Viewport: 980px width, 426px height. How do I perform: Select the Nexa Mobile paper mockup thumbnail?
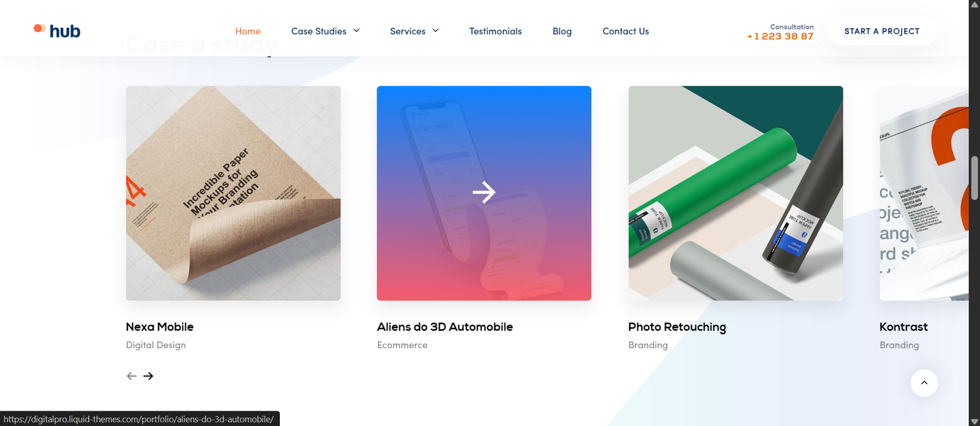[233, 193]
